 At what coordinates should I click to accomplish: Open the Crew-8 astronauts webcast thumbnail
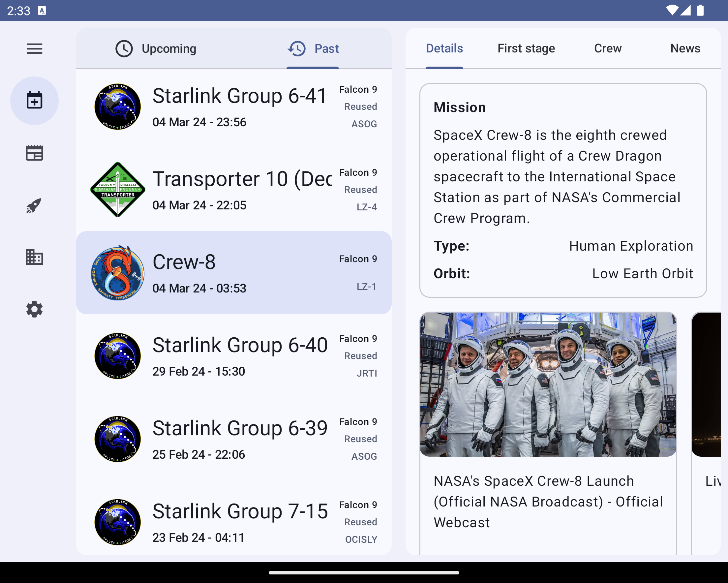tap(548, 384)
